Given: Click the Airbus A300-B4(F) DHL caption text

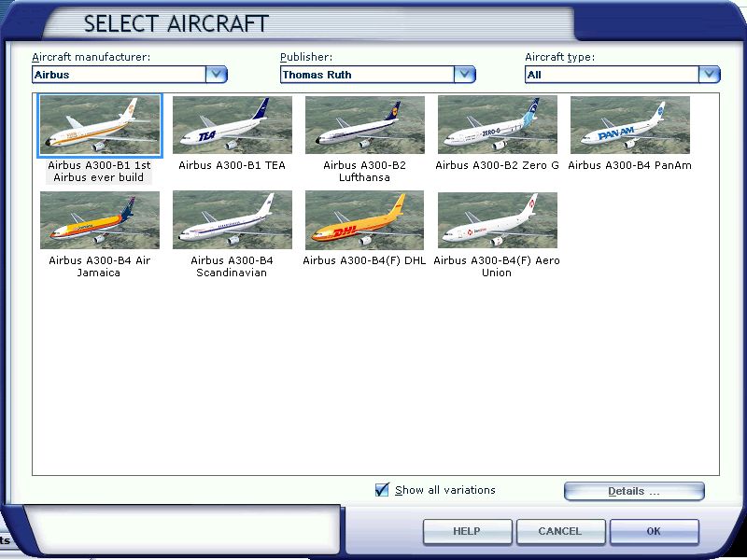Looking at the screenshot, I should click(364, 261).
